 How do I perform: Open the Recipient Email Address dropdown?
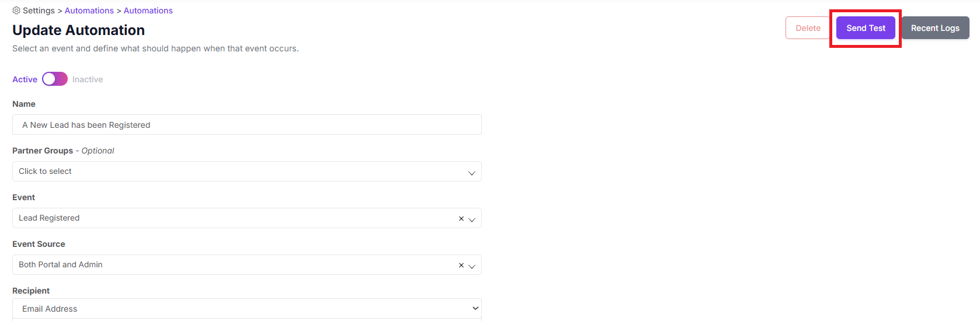pyautogui.click(x=247, y=308)
